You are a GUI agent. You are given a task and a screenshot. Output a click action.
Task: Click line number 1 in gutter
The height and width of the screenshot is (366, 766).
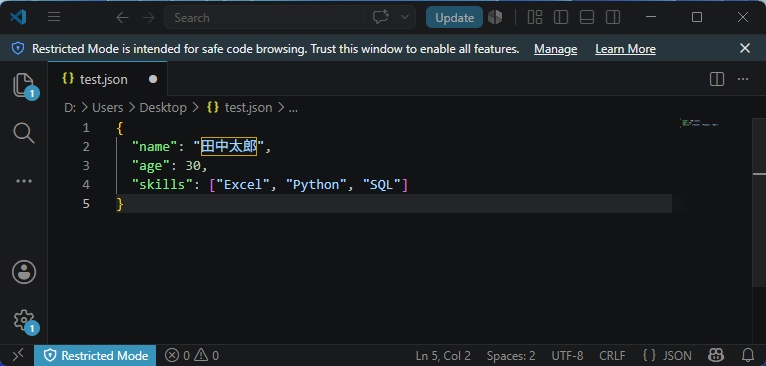point(86,128)
